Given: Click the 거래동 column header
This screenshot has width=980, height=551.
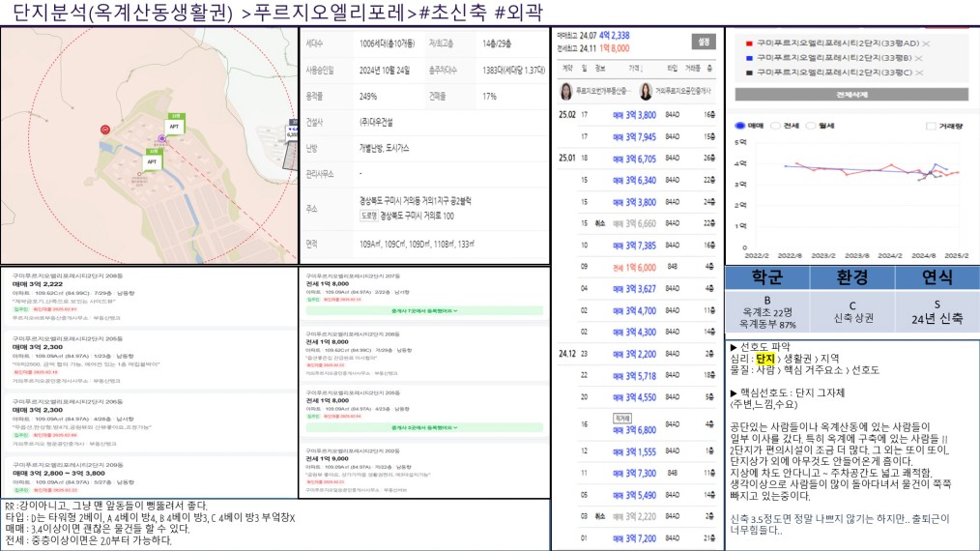Looking at the screenshot, I should click(x=693, y=69).
